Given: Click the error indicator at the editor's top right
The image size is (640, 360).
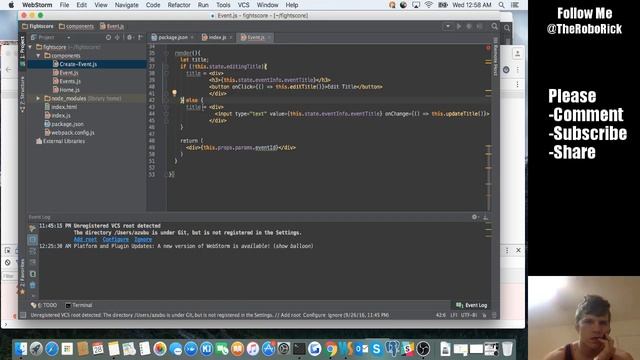Looking at the screenshot, I should (x=488, y=48).
